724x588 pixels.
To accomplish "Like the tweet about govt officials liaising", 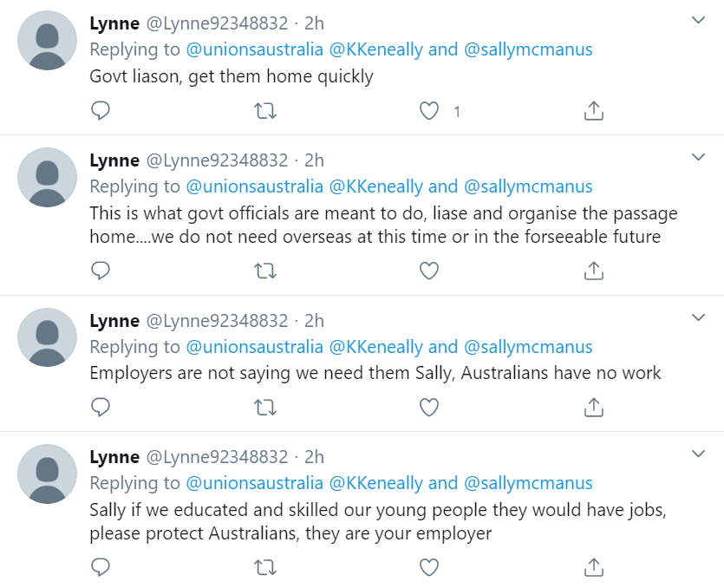I will (x=428, y=271).
